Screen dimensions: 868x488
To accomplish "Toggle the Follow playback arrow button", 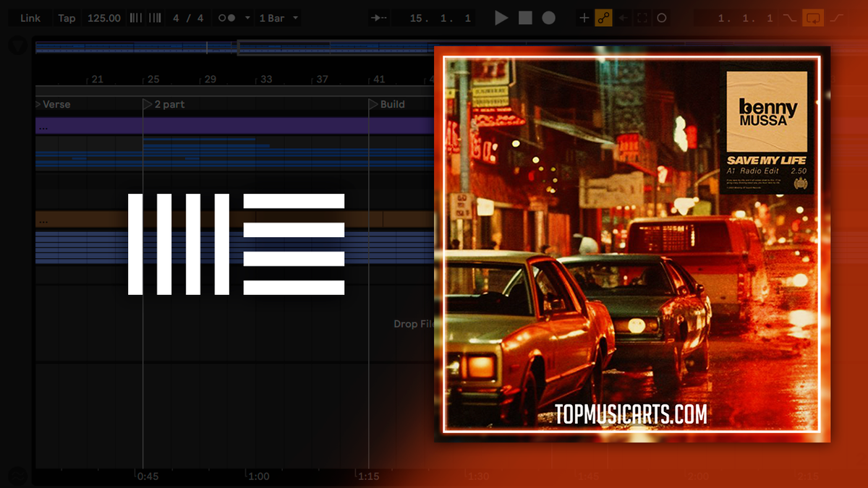I will tap(378, 18).
